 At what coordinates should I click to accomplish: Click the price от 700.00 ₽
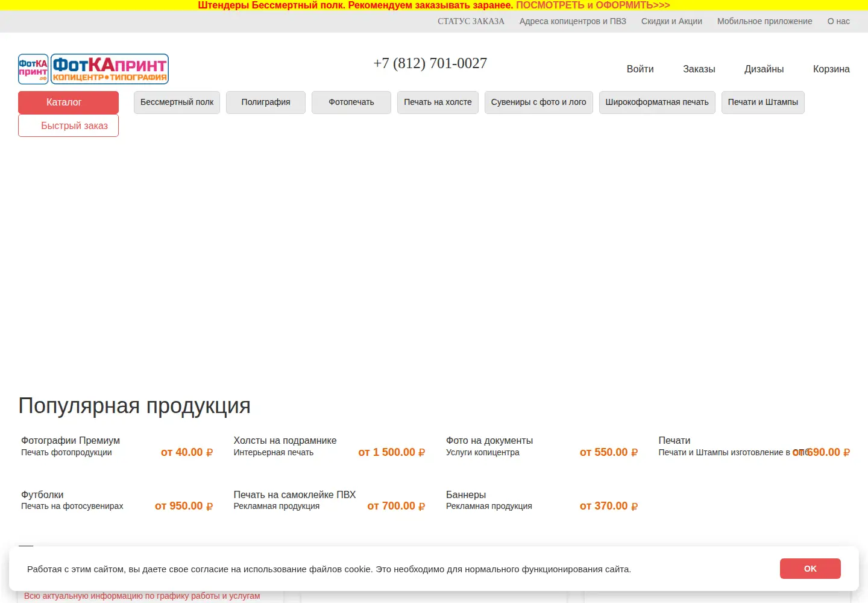396,506
